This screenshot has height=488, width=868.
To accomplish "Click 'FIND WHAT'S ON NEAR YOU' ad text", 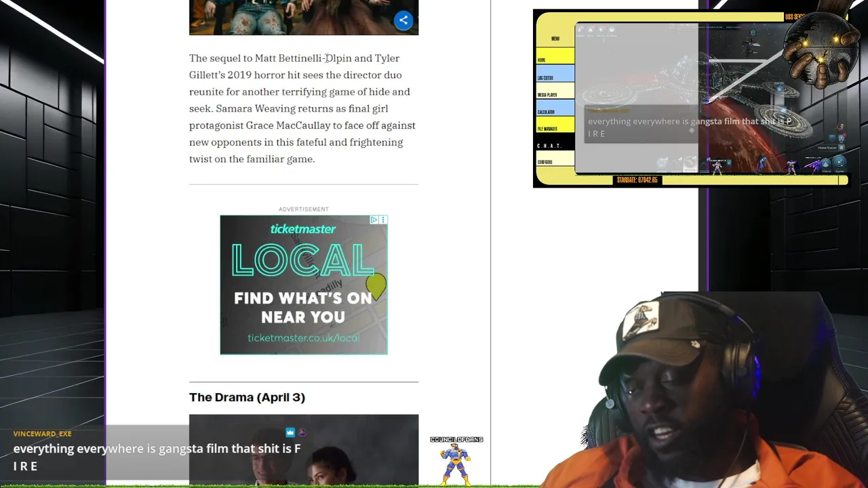I will tap(303, 307).
